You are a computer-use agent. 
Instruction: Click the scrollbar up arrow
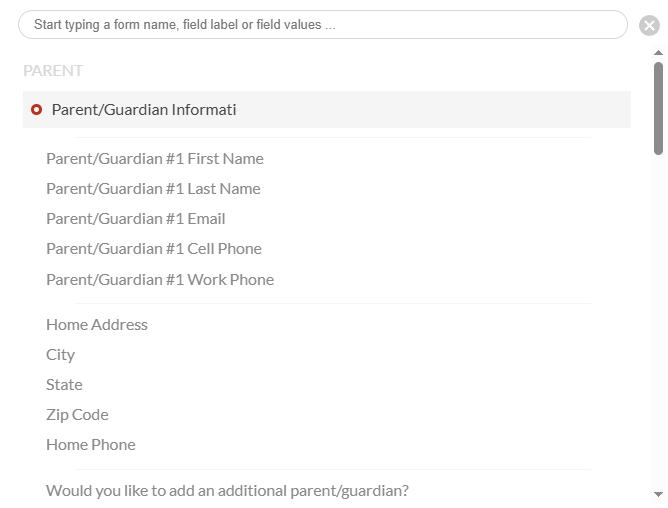(x=658, y=53)
